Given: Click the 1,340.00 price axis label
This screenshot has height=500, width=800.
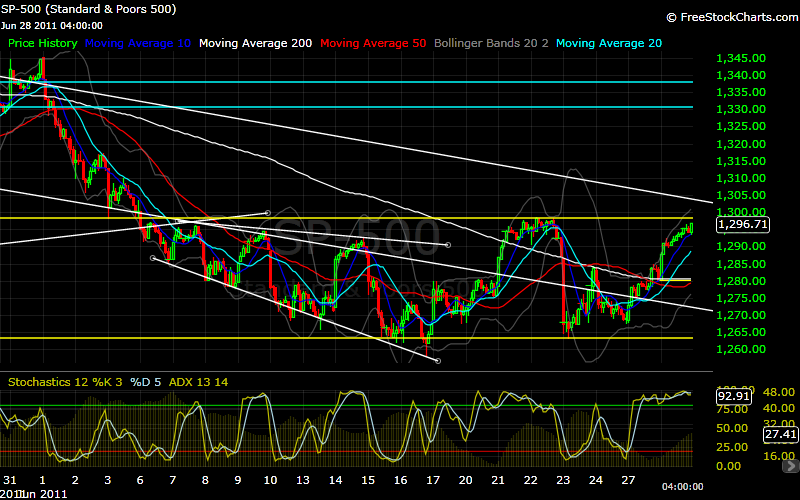Looking at the screenshot, I should [x=741, y=75].
